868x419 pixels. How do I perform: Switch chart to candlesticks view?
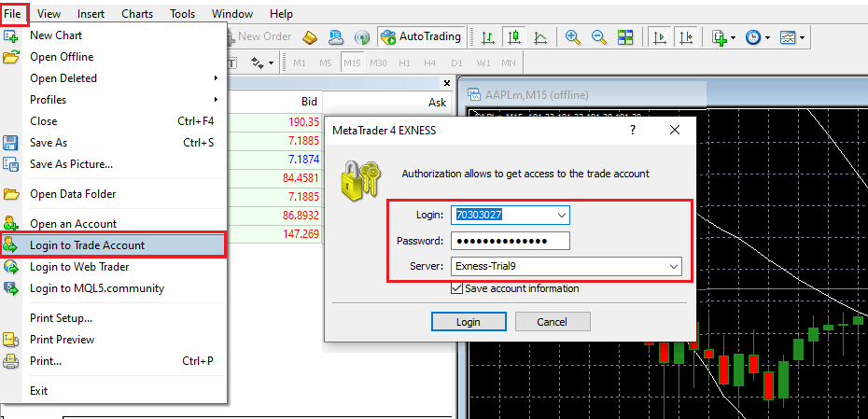(513, 37)
